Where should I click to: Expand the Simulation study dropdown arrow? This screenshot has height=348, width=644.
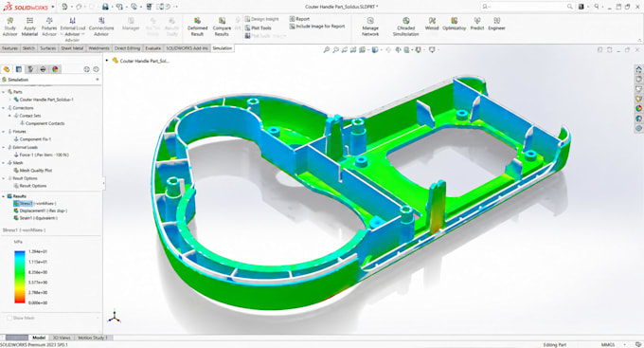coord(98,80)
